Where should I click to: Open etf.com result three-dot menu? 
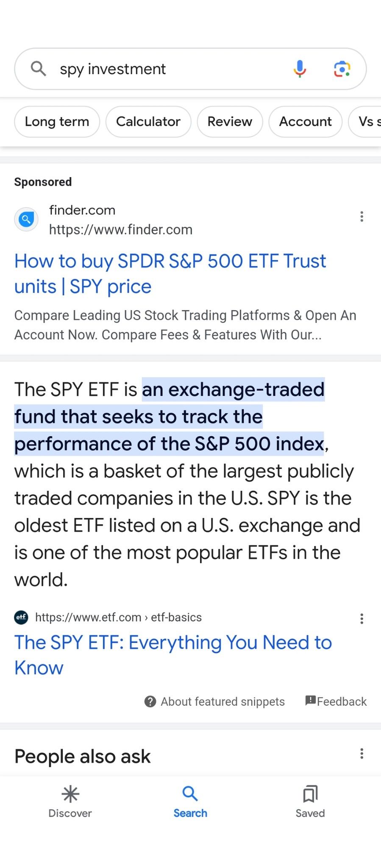pos(362,619)
